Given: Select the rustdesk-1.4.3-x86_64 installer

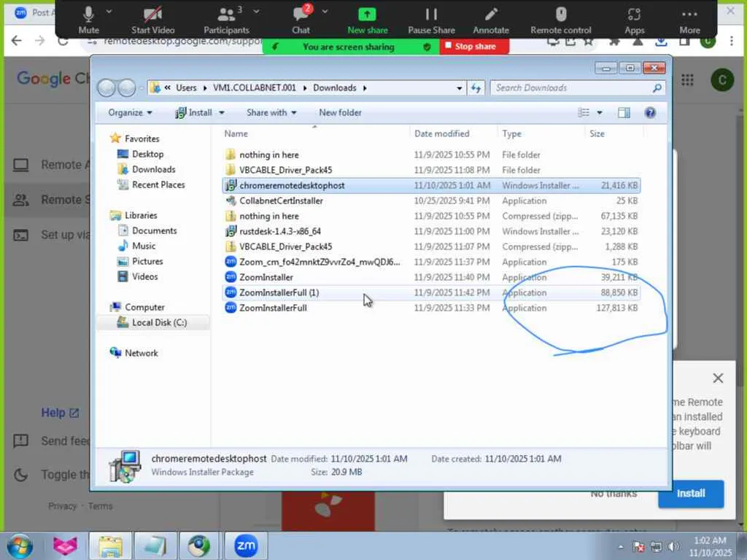Looking at the screenshot, I should [x=431, y=231].
